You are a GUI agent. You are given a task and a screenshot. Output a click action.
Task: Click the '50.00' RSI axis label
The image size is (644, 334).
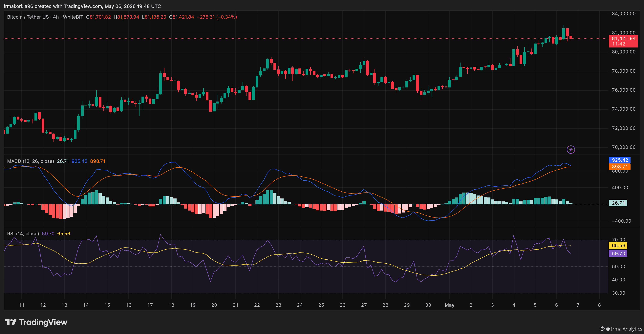[618, 266]
